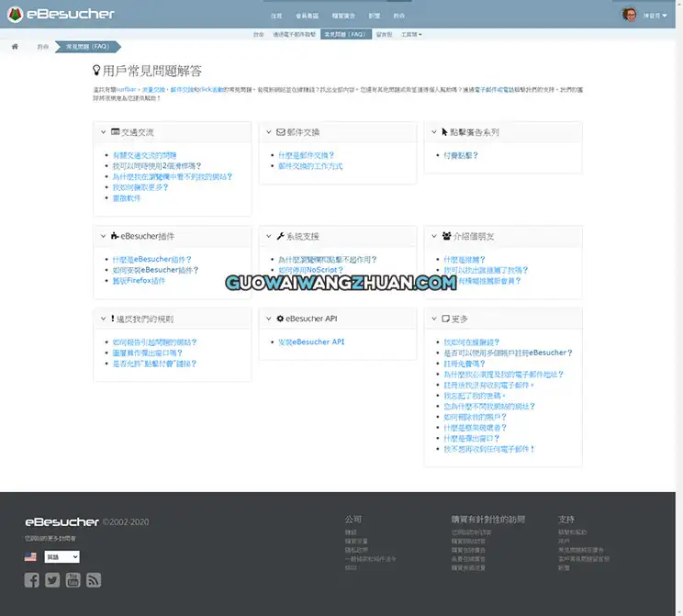
Task: Click the eBesucher footer logo
Action: [62, 521]
